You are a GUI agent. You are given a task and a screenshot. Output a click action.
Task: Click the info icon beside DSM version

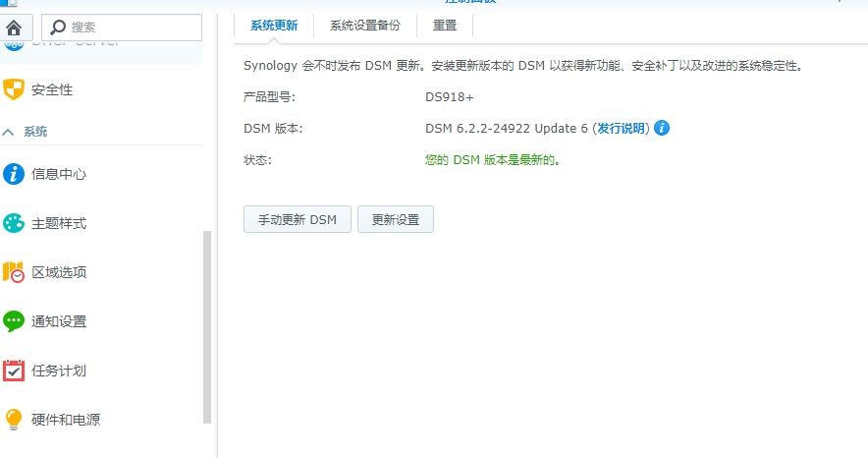tap(662, 129)
